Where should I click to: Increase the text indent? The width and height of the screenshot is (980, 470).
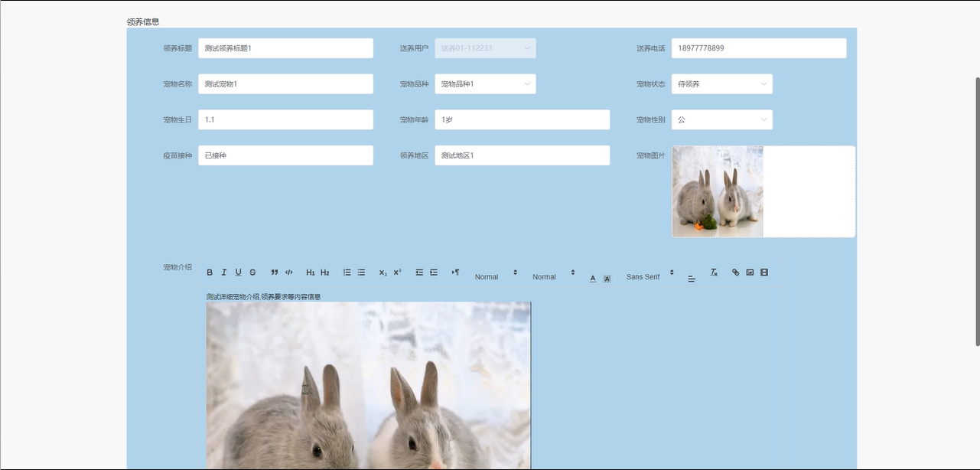(434, 273)
